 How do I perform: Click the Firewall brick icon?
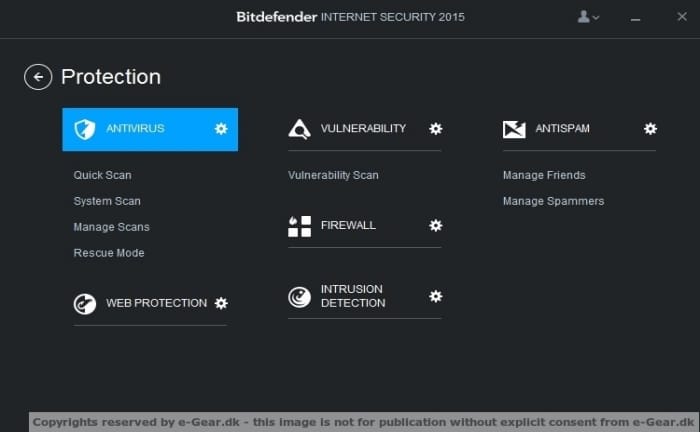tap(299, 226)
